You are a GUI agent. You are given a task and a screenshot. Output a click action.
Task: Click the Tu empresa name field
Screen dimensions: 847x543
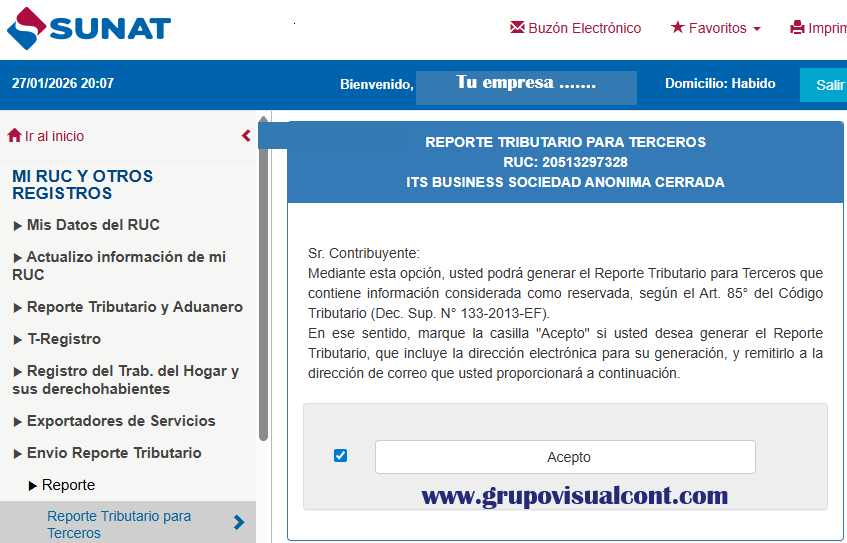click(x=526, y=88)
